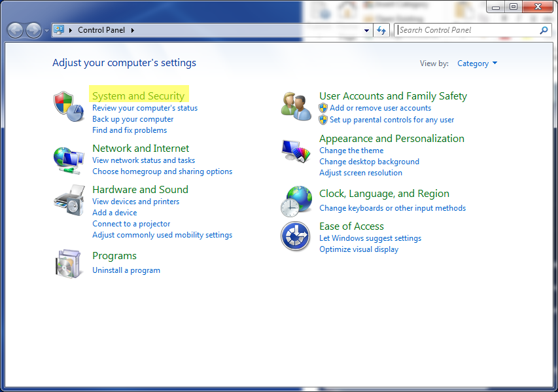
Task: Open Programs category heading
Action: [114, 256]
